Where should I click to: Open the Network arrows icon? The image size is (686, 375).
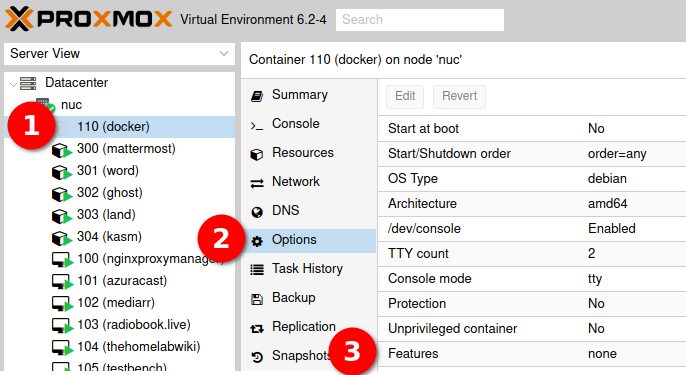coord(257,183)
